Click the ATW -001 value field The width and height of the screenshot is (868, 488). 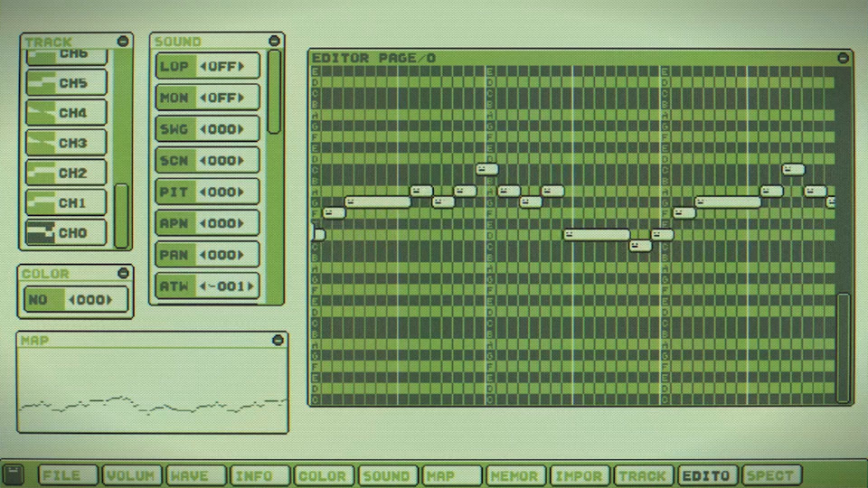[x=227, y=286]
